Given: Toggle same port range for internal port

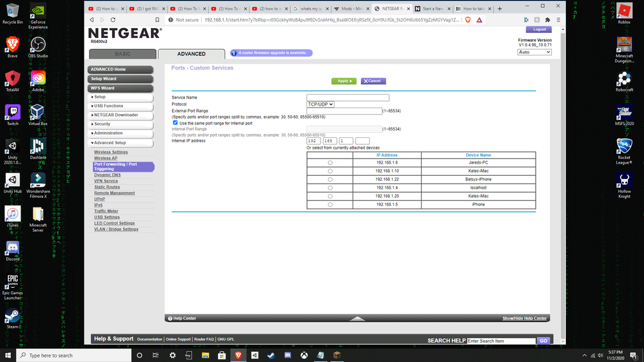Looking at the screenshot, I should tap(175, 122).
